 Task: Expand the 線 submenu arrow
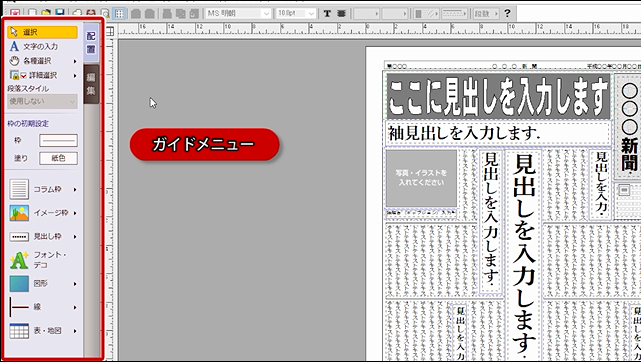[75, 307]
